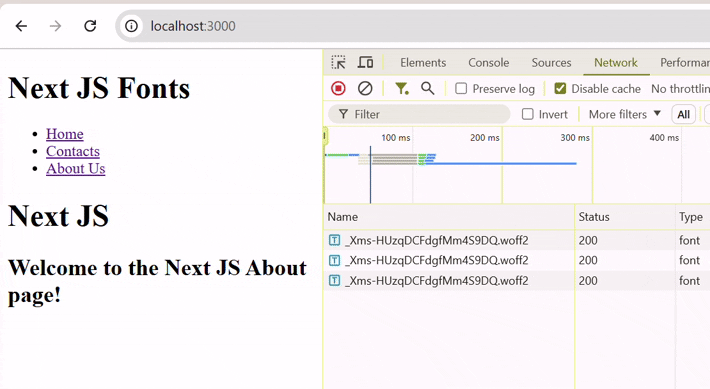Reload the localhost page
Screen dimensions: 710x389
(x=90, y=26)
